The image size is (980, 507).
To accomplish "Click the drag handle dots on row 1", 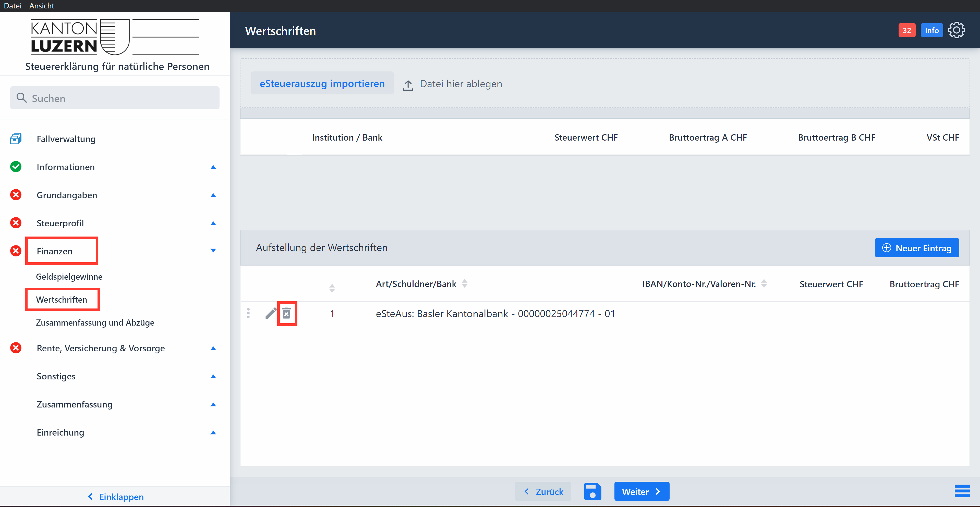I will (x=248, y=313).
